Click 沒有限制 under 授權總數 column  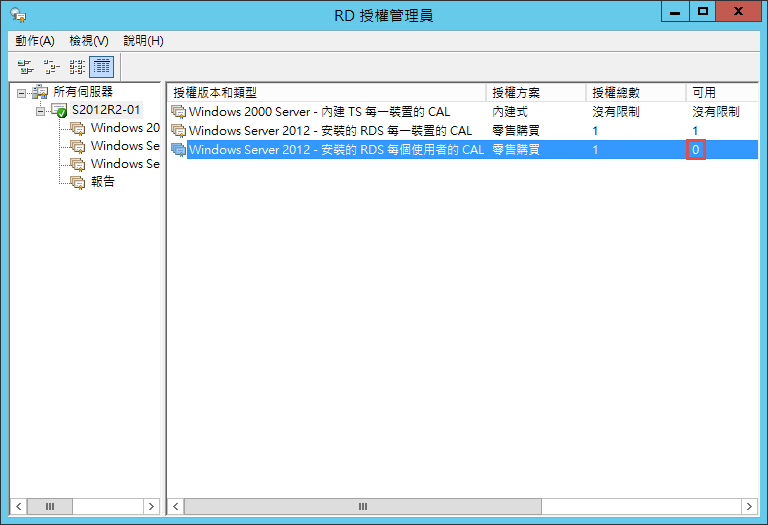(x=616, y=112)
